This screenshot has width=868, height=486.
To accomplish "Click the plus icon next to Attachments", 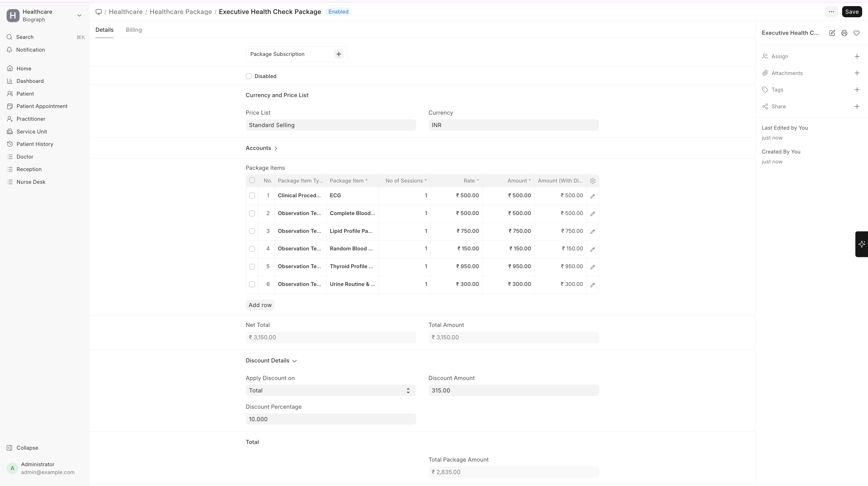I will coord(857,73).
